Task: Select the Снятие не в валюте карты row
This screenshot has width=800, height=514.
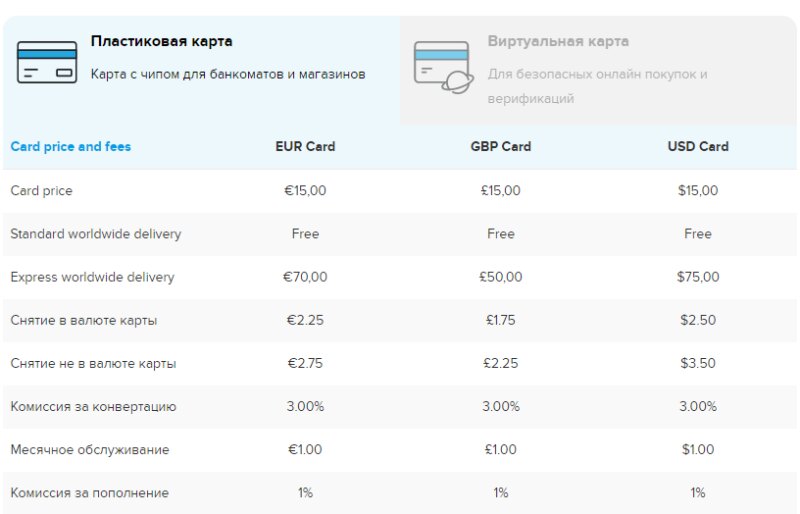Action: pos(93,364)
